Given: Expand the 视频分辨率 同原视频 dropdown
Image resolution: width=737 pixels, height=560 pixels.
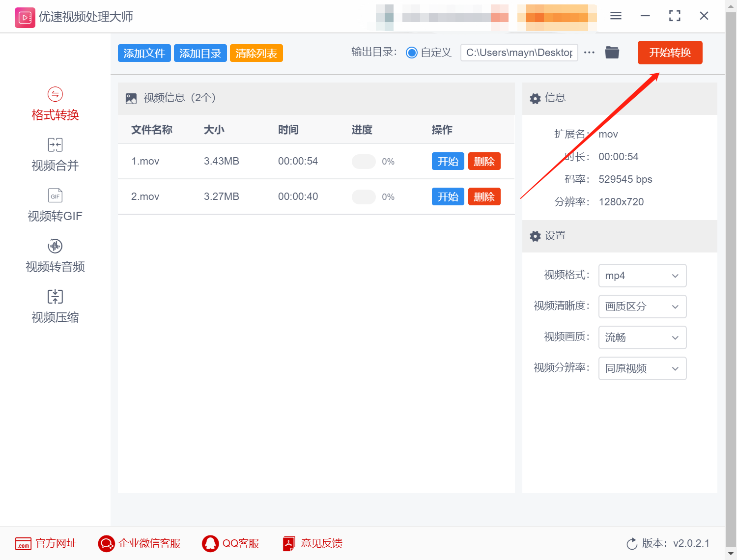Looking at the screenshot, I should [642, 368].
